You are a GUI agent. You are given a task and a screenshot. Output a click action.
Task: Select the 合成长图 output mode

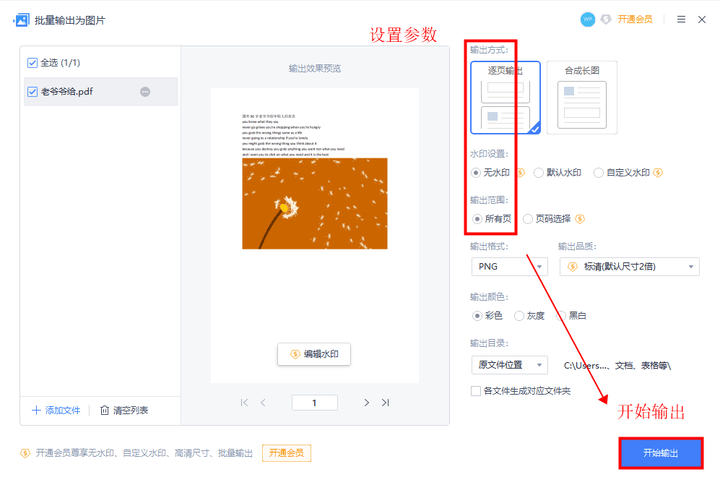581,97
